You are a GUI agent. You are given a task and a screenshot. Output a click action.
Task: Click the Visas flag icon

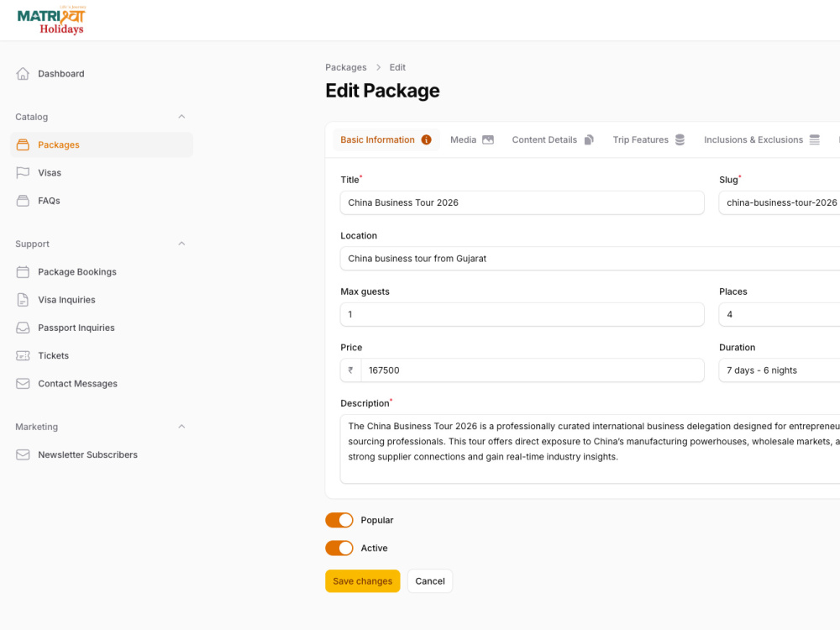tap(23, 172)
